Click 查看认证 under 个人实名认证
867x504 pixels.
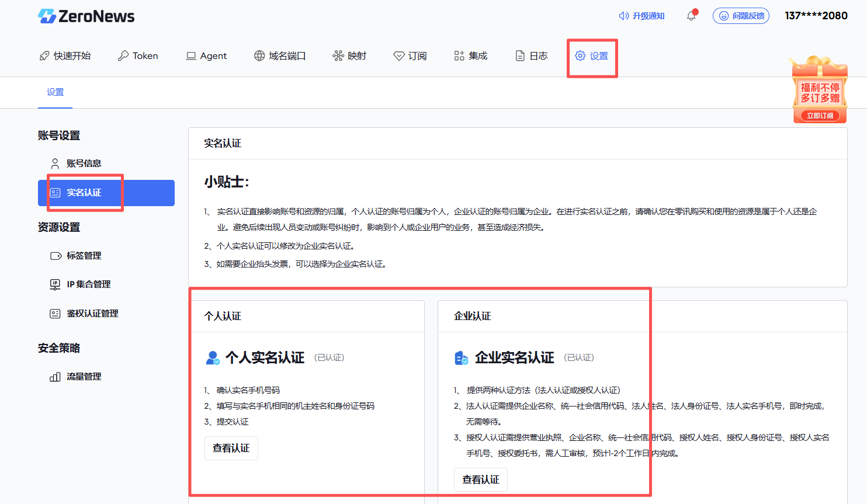click(231, 448)
